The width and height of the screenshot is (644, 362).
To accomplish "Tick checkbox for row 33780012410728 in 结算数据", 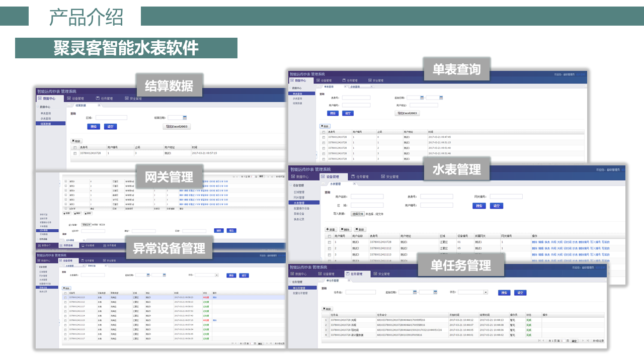I will coord(75,153).
